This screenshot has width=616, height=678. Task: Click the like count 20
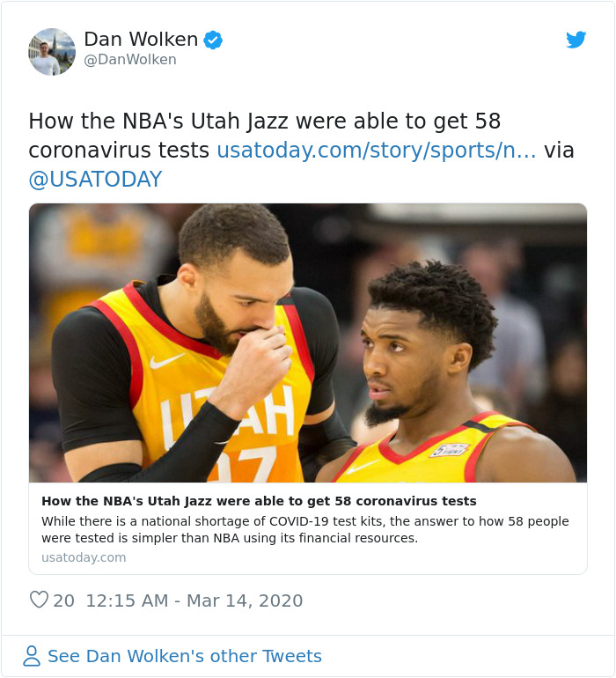(63, 601)
